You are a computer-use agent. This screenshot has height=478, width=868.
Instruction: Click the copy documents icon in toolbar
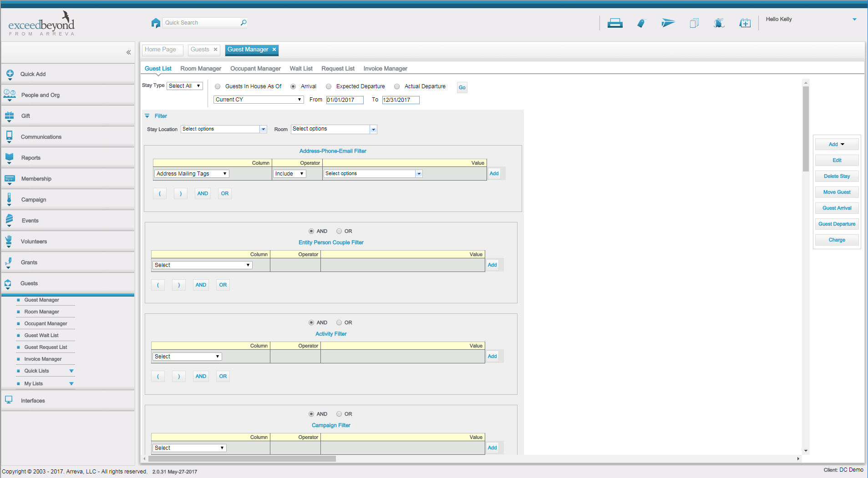(x=694, y=23)
